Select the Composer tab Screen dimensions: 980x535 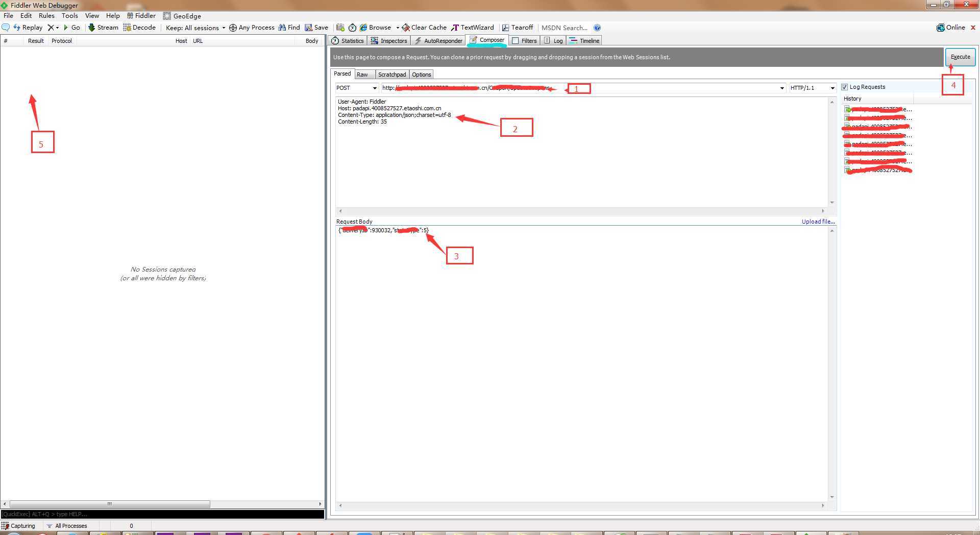coord(487,40)
